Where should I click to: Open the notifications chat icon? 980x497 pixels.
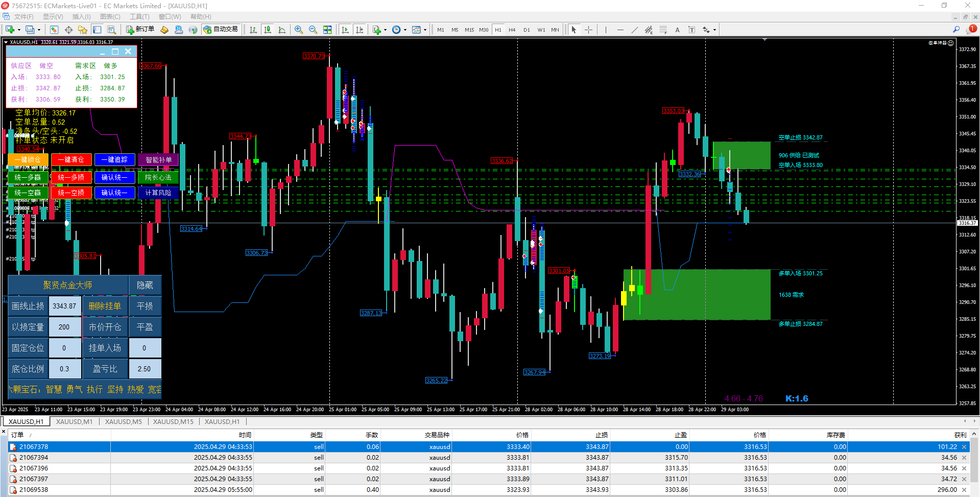(x=970, y=30)
